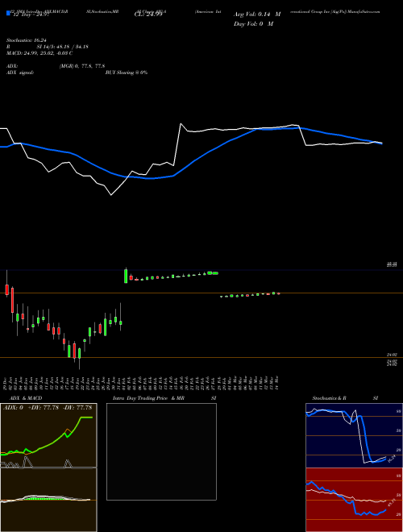This screenshot has height=532, width=403.
Task: Open the blue Stochastics indicator chart
Action: [354, 435]
